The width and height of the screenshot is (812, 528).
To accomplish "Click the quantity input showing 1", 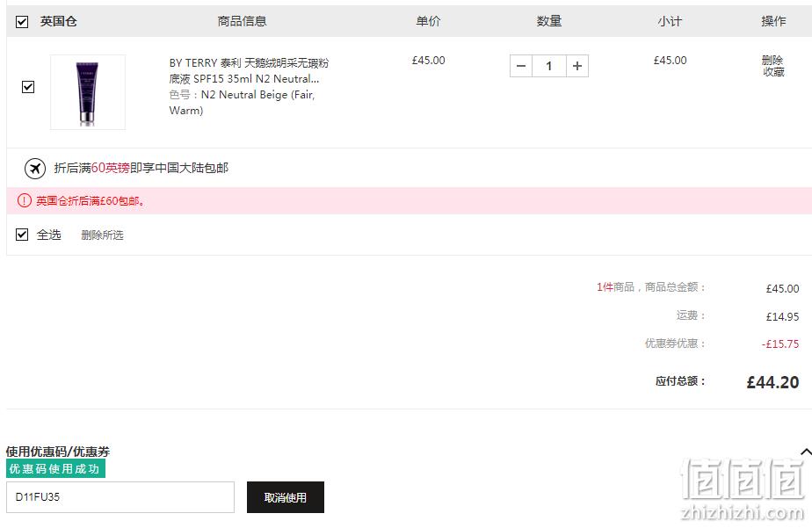I will [x=549, y=66].
